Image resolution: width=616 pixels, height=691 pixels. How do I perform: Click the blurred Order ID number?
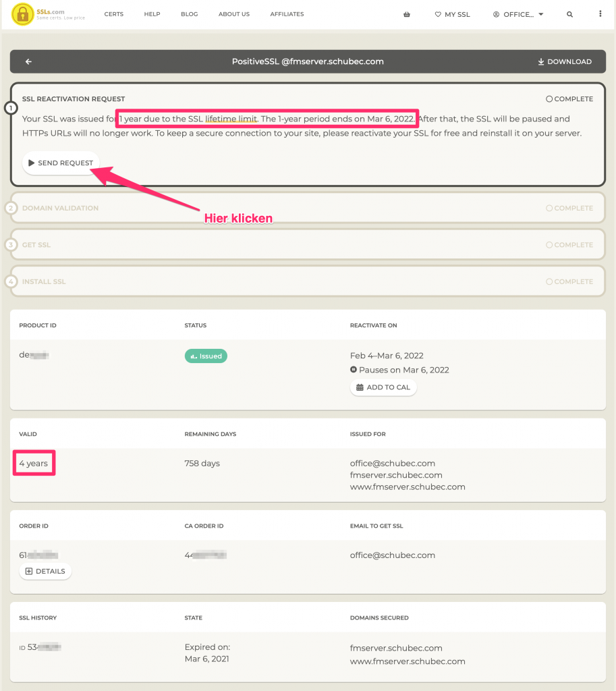click(38, 555)
